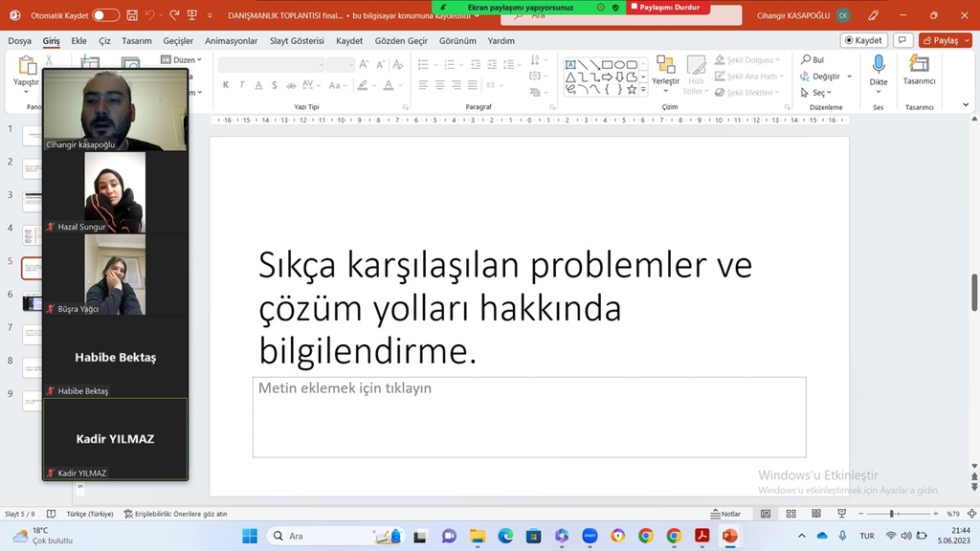
Task: Select the Dikte (Dictate) microphone icon
Action: pos(879,65)
